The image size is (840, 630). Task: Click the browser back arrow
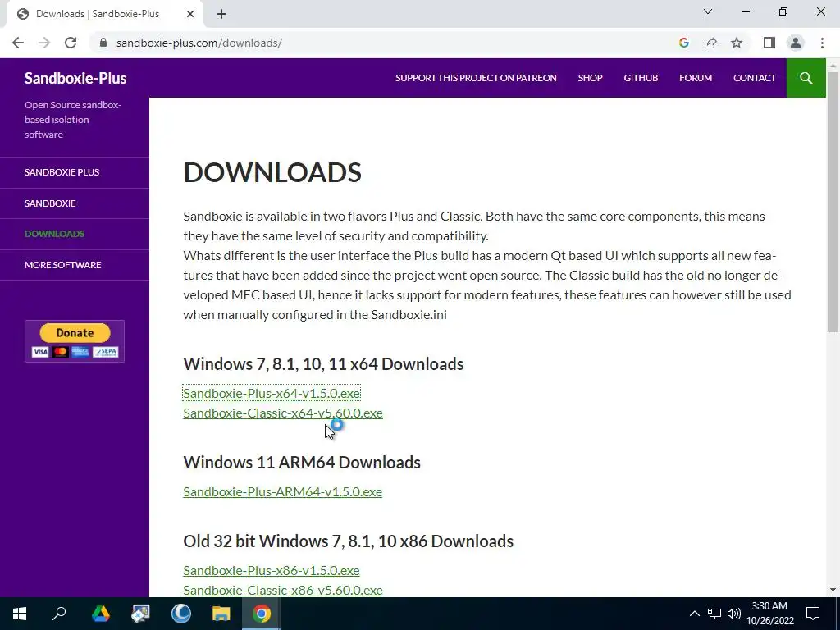pyautogui.click(x=18, y=43)
